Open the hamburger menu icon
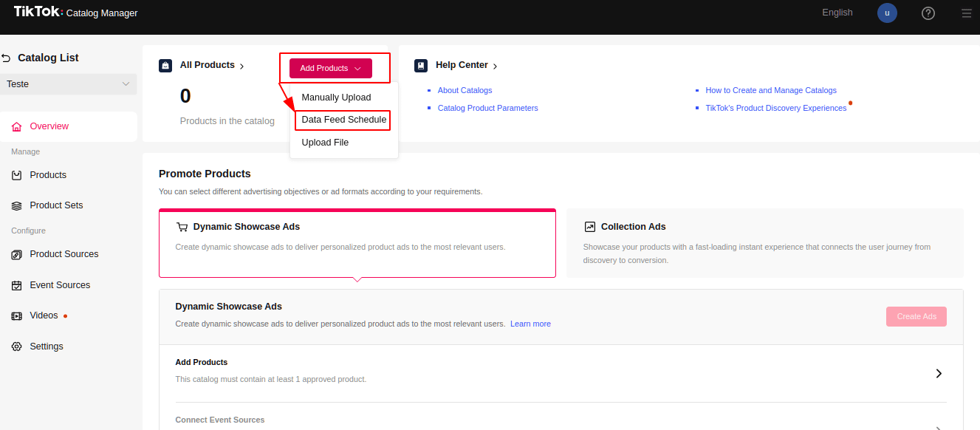Screen dimensions: 980x430 coord(966,13)
